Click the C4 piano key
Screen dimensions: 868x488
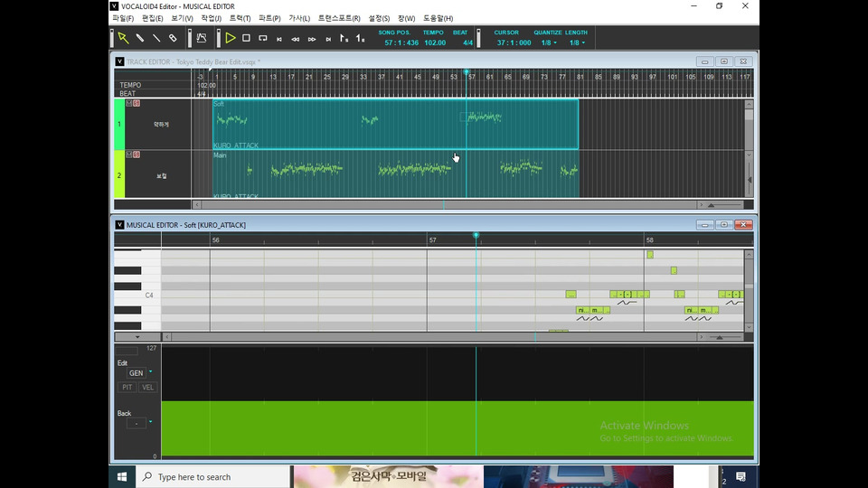[x=137, y=295]
